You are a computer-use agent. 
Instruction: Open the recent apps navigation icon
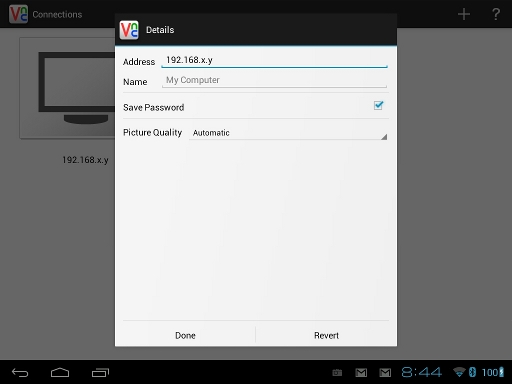tap(100, 372)
